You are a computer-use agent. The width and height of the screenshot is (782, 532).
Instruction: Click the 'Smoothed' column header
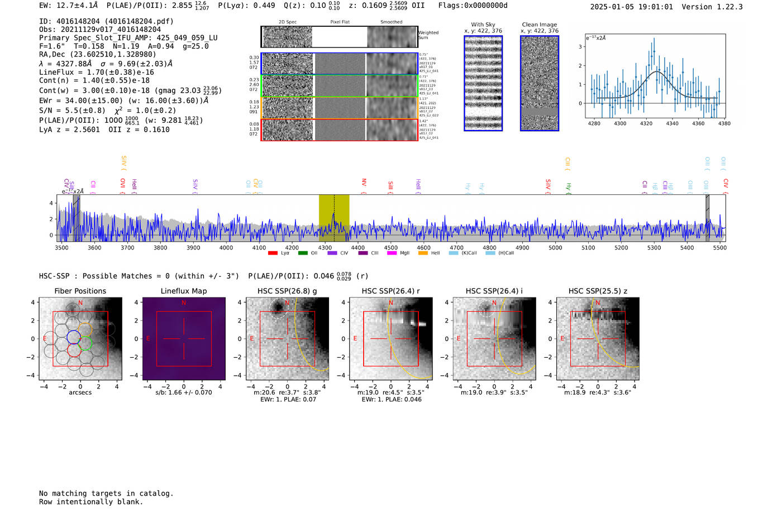[392, 22]
